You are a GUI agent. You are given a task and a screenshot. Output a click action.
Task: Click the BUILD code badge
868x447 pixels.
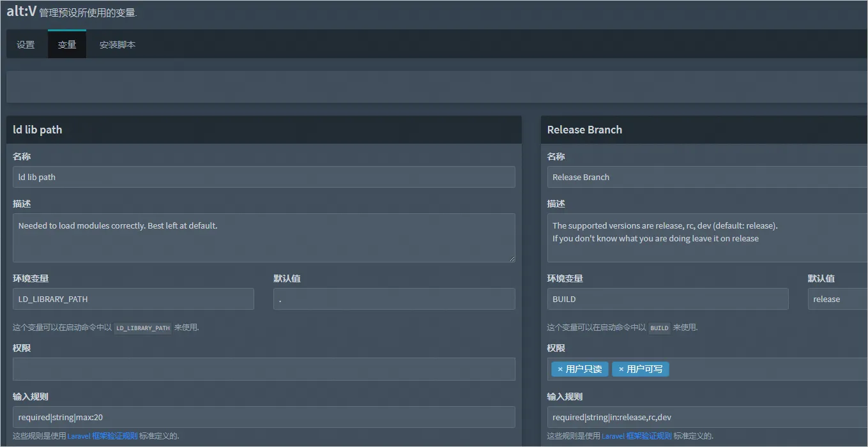click(659, 328)
